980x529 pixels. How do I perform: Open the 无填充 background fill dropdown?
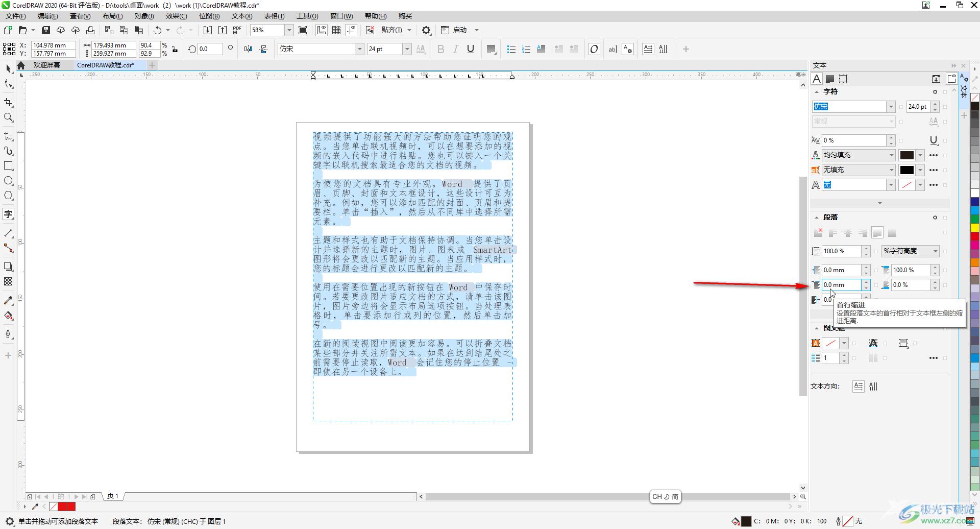tap(859, 170)
